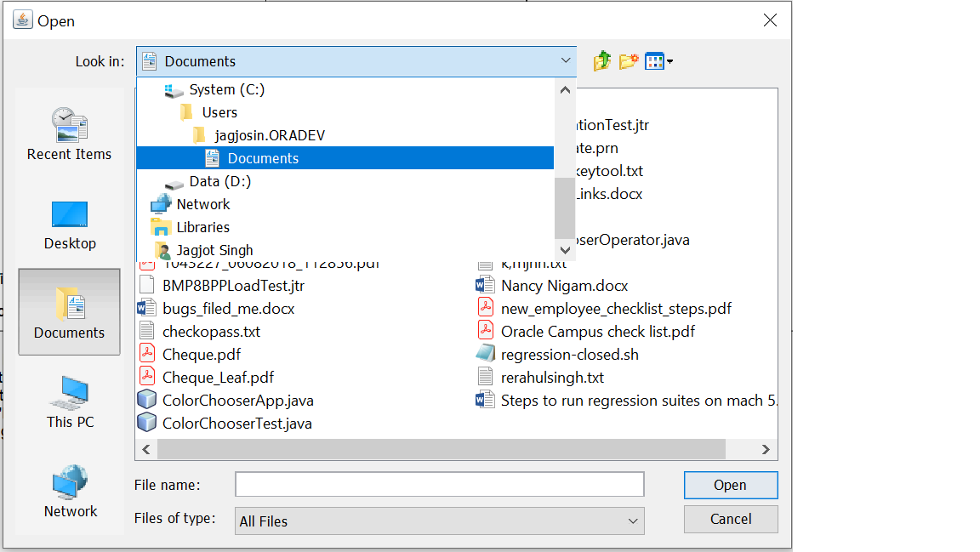
Task: Click the File name text field
Action: 439,485
